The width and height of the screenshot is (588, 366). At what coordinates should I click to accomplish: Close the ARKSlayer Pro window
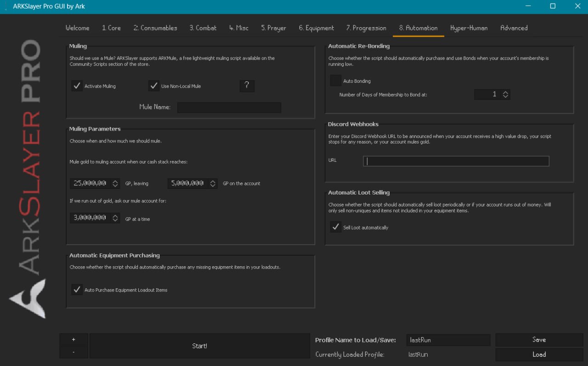point(577,6)
